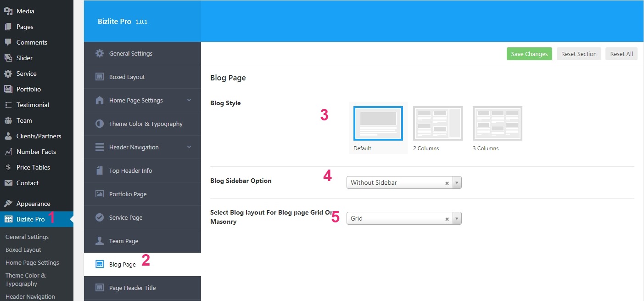This screenshot has height=301, width=644.
Task: Click the Service Page checkmark icon
Action: coord(100,217)
